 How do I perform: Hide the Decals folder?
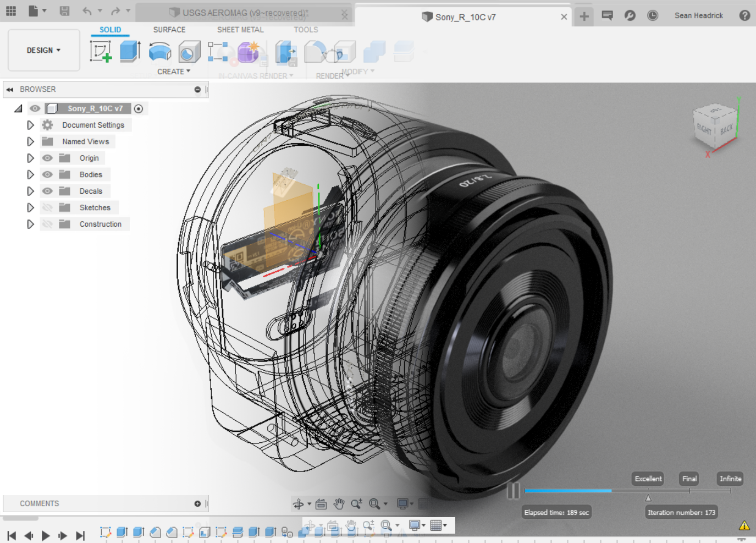point(48,191)
